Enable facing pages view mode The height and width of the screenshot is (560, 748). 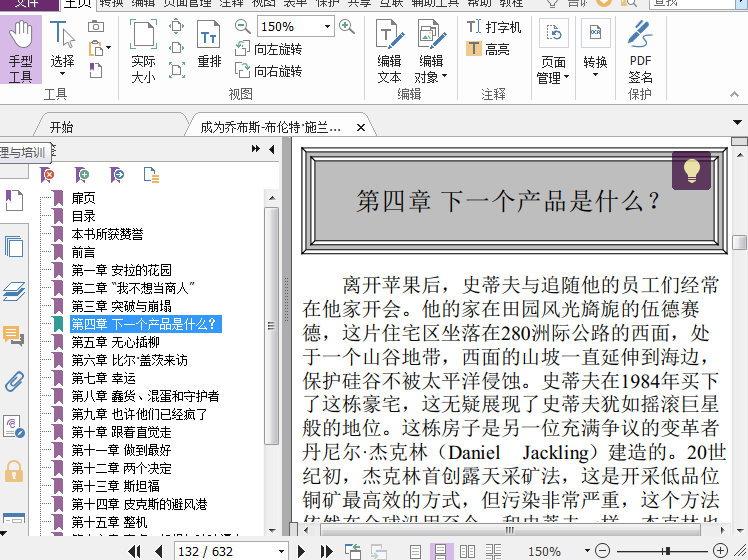tap(467, 551)
